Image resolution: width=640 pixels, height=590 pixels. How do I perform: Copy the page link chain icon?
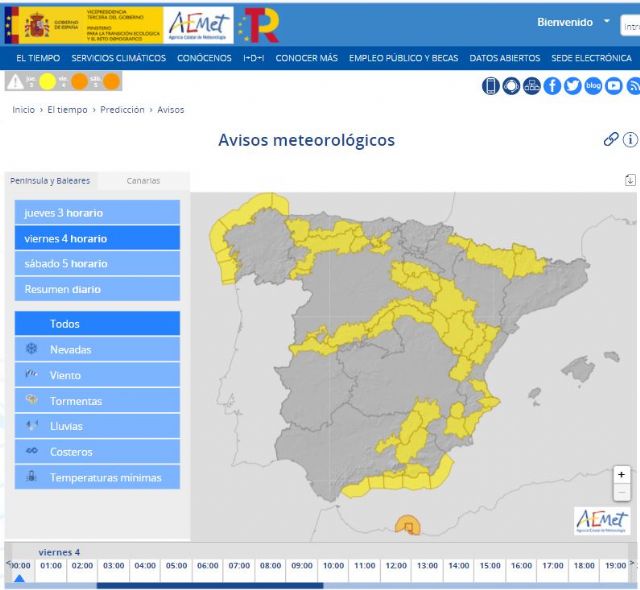click(x=611, y=140)
